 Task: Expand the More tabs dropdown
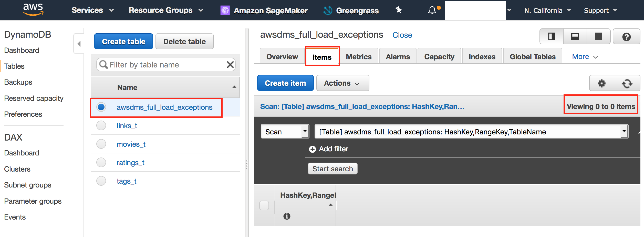click(x=585, y=57)
